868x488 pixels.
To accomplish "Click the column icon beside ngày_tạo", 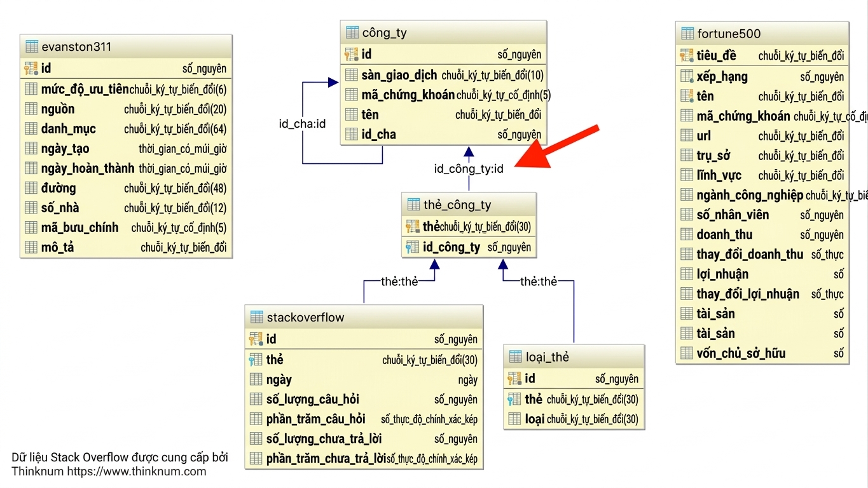I will (31, 149).
